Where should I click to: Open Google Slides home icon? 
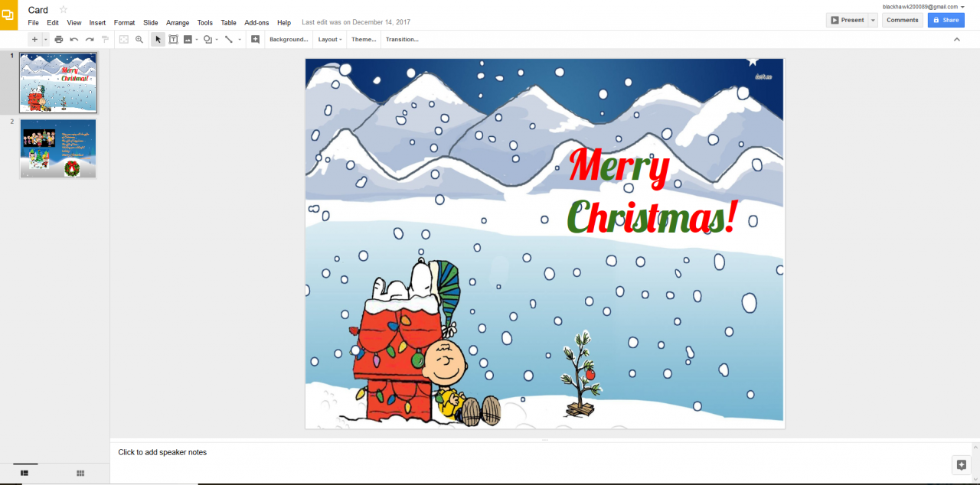(x=8, y=15)
